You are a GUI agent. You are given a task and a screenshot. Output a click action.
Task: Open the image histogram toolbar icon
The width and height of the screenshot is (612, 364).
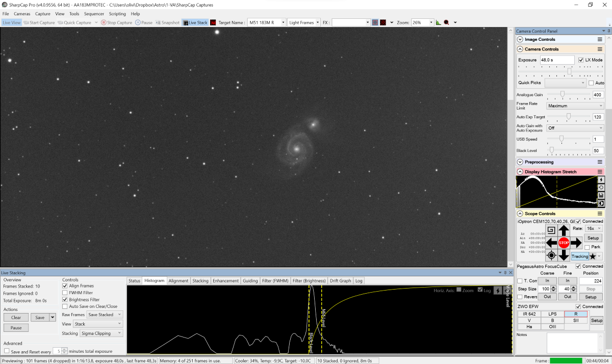(x=438, y=22)
